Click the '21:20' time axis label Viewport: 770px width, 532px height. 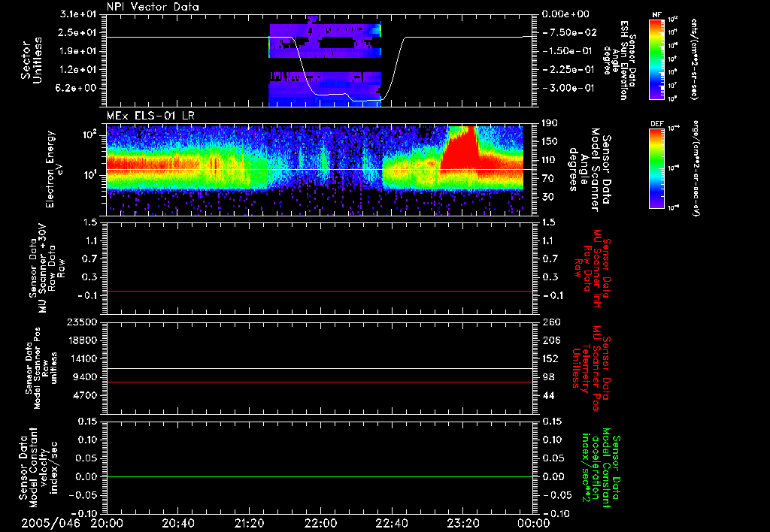coord(249,523)
